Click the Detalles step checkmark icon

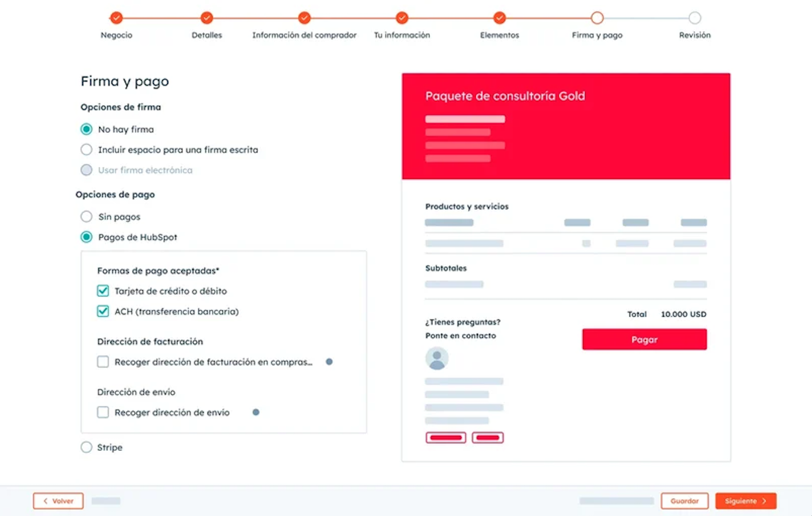(x=207, y=18)
